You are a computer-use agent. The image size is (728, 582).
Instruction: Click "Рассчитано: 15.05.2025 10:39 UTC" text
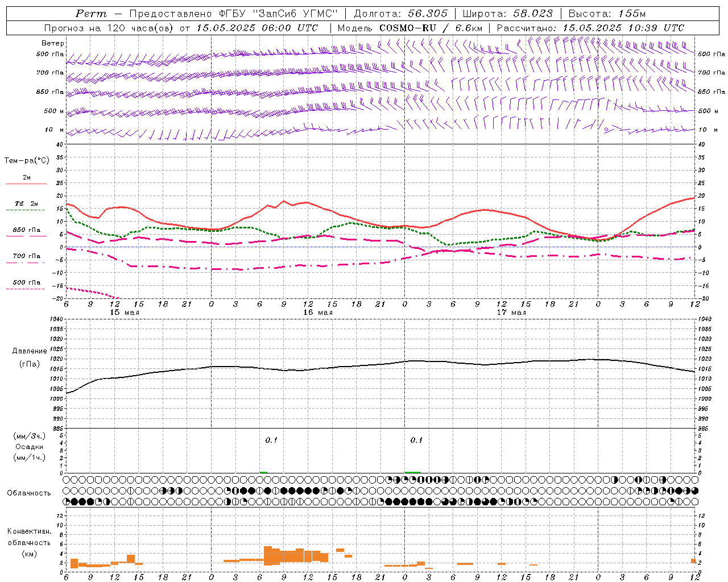click(x=590, y=28)
